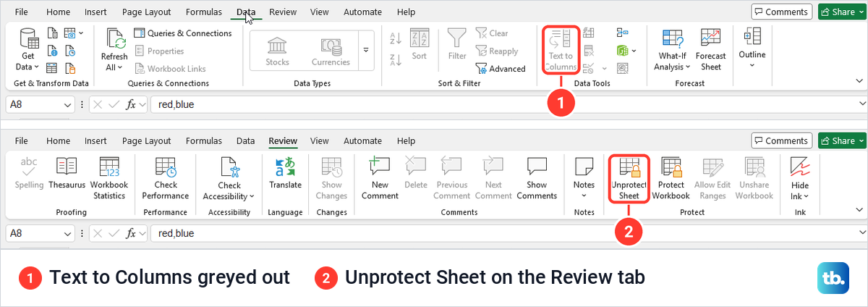This screenshot has width=868, height=307.
Task: Click greyed Clear filter button
Action: coord(492,33)
